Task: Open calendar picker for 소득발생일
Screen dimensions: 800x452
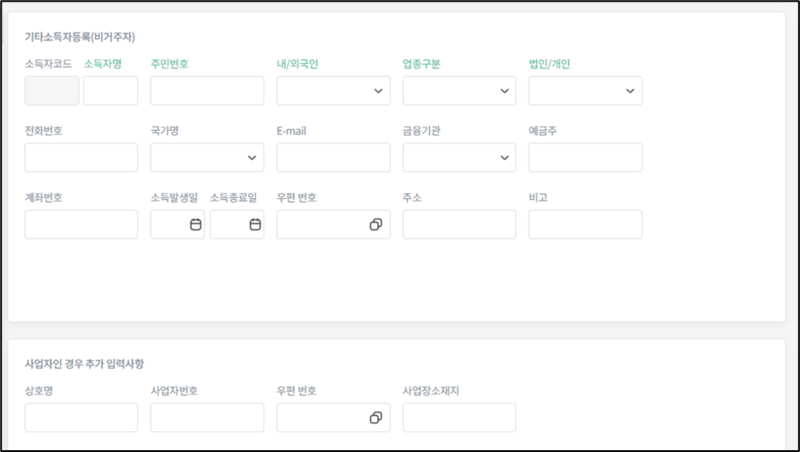Action: (x=195, y=225)
